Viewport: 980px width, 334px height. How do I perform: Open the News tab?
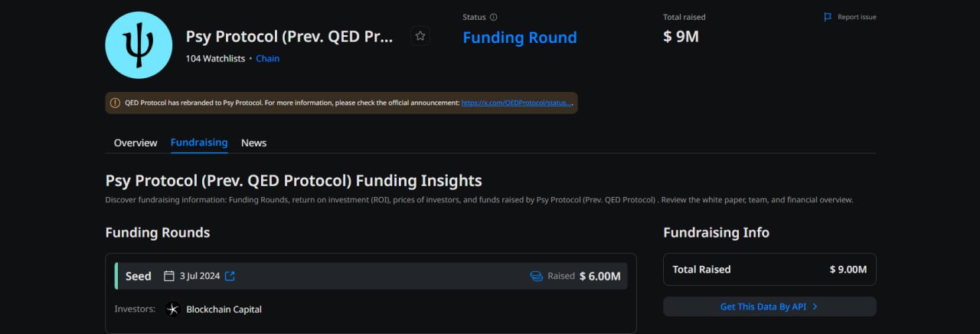[253, 142]
